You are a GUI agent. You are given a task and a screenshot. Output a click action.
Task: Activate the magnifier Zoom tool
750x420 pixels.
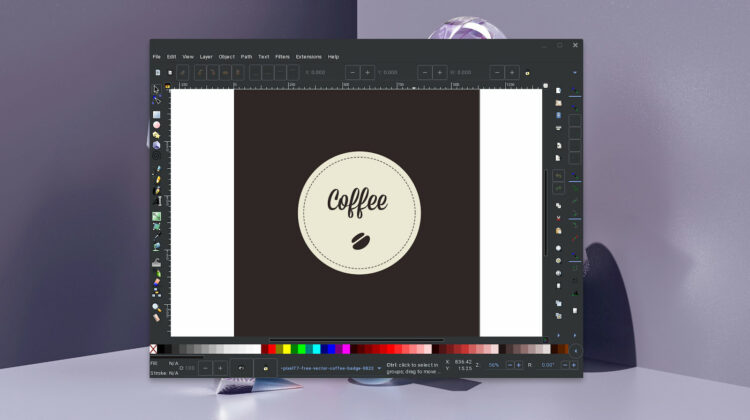point(157,307)
